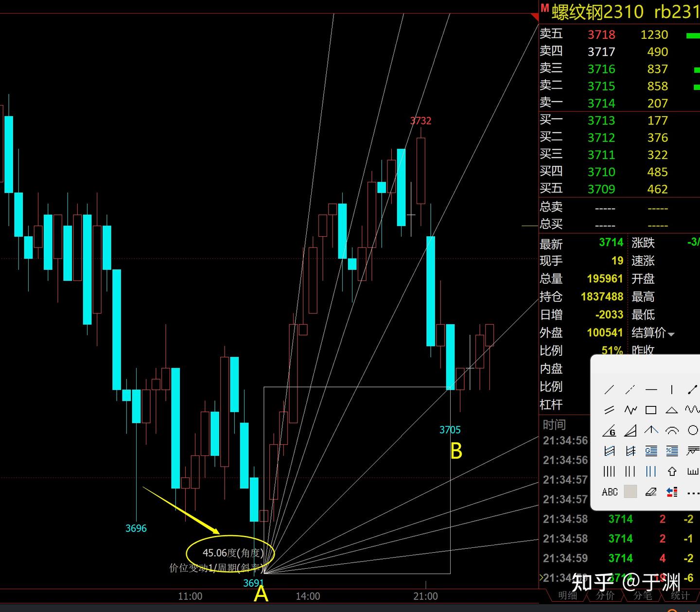Click the 21:34:59 tick row with volume 4
The height and width of the screenshot is (612, 700).
point(619,558)
